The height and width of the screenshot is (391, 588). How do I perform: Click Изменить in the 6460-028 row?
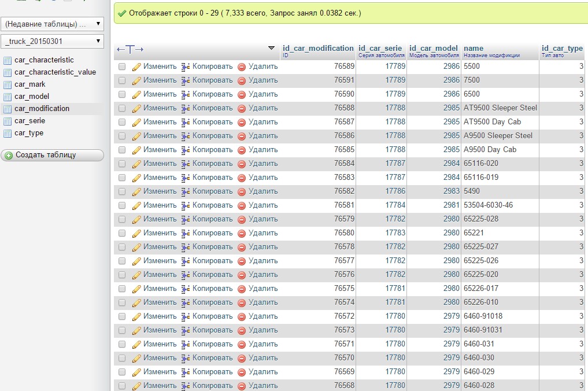[160, 386]
